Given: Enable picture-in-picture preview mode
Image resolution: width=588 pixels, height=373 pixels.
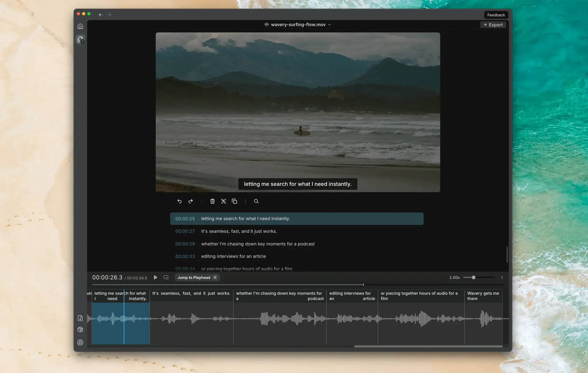Looking at the screenshot, I should point(166,277).
